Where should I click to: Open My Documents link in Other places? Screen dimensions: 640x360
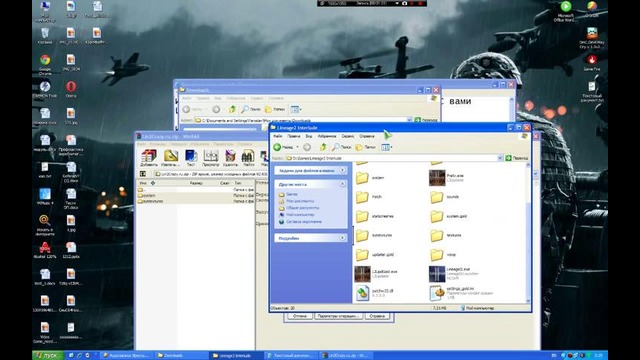click(296, 201)
